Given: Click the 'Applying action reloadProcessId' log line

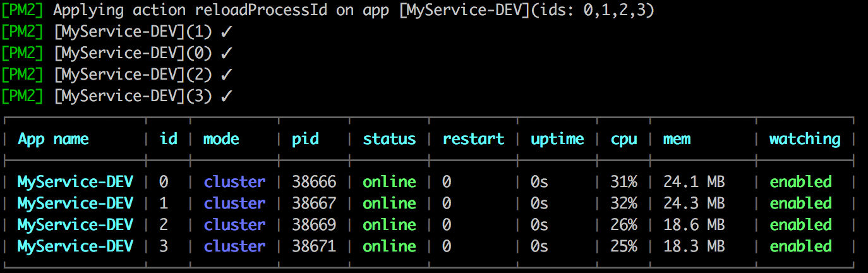Looking at the screenshot, I should (x=327, y=11).
